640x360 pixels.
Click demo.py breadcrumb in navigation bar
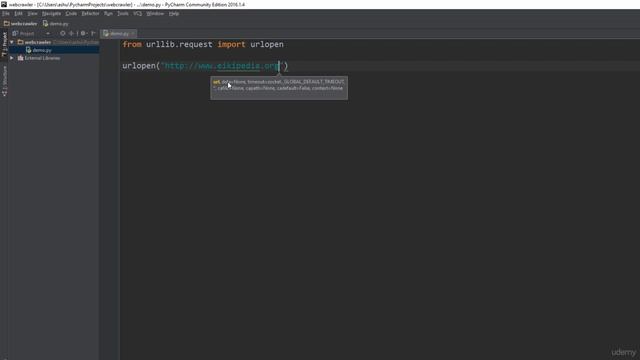coord(56,24)
